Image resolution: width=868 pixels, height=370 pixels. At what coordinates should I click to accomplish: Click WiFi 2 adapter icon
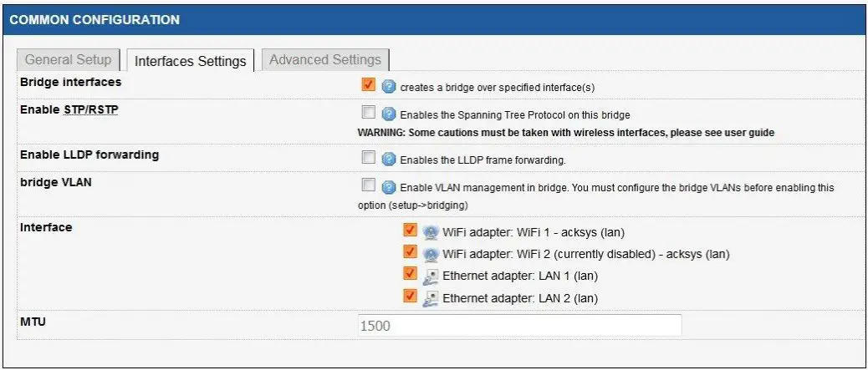pyautogui.click(x=431, y=253)
